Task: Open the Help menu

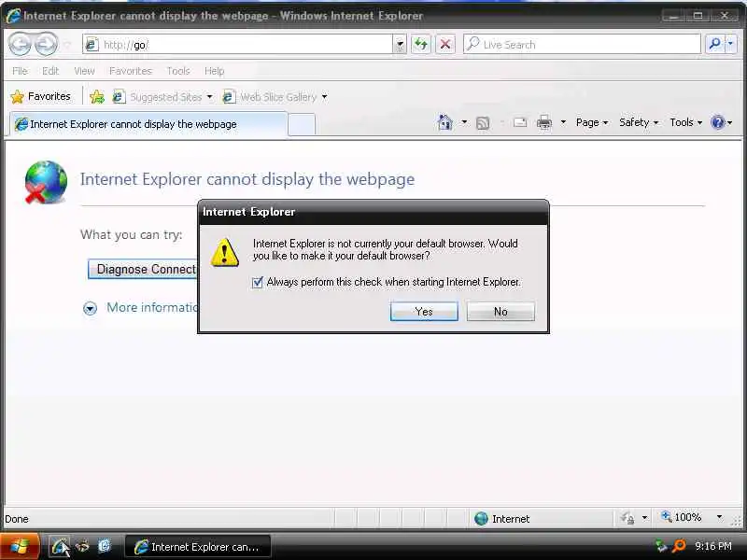Action: tap(214, 71)
